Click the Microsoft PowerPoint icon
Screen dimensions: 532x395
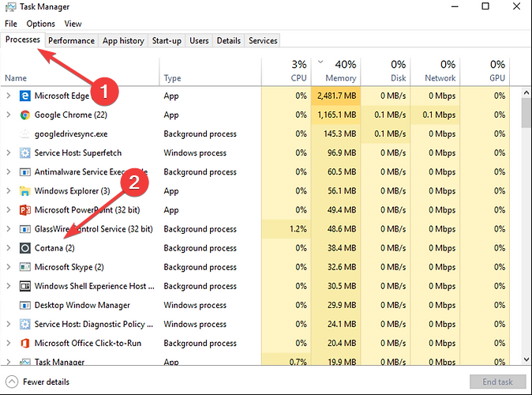[24, 210]
